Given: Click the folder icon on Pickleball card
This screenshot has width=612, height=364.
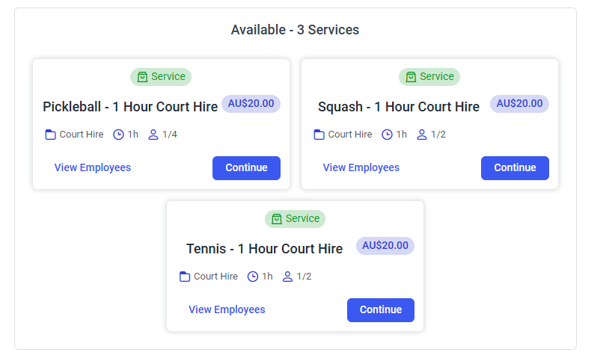Looking at the screenshot, I should 51,135.
